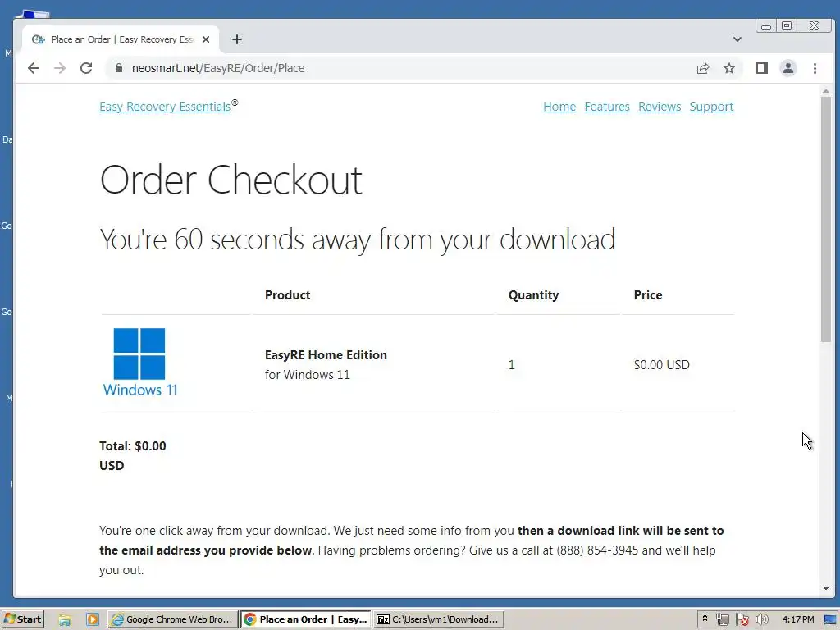Image resolution: width=840 pixels, height=630 pixels.
Task: Open Action Center flag tray icon
Action: pyautogui.click(x=742, y=619)
